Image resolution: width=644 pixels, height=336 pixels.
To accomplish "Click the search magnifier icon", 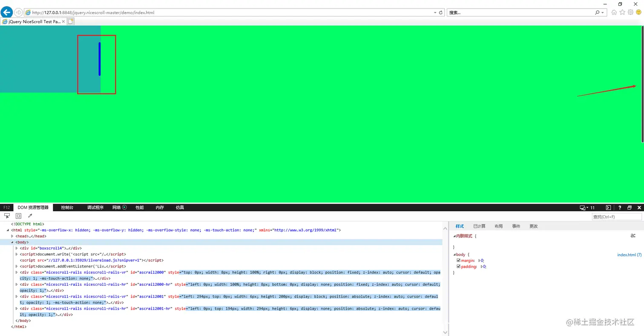I will click(598, 13).
